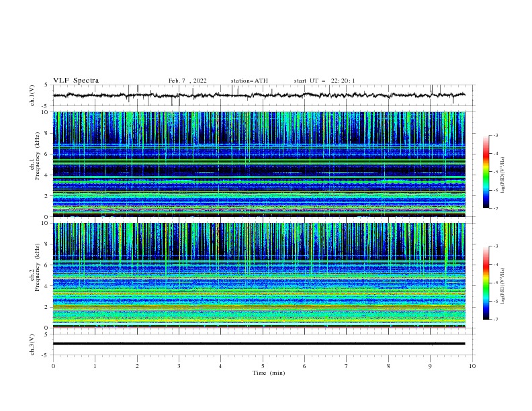Click time axis tick label "7"
The image size is (532, 411).
(x=347, y=366)
